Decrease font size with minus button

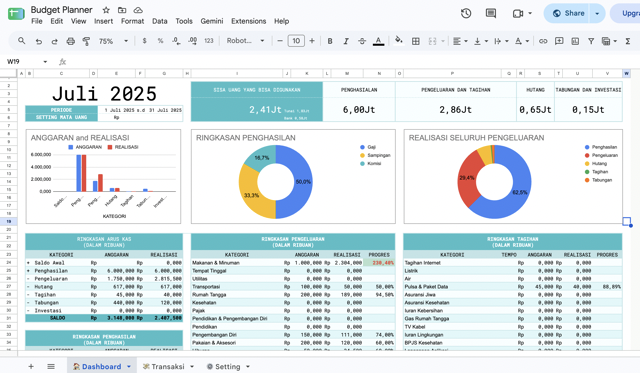point(280,41)
